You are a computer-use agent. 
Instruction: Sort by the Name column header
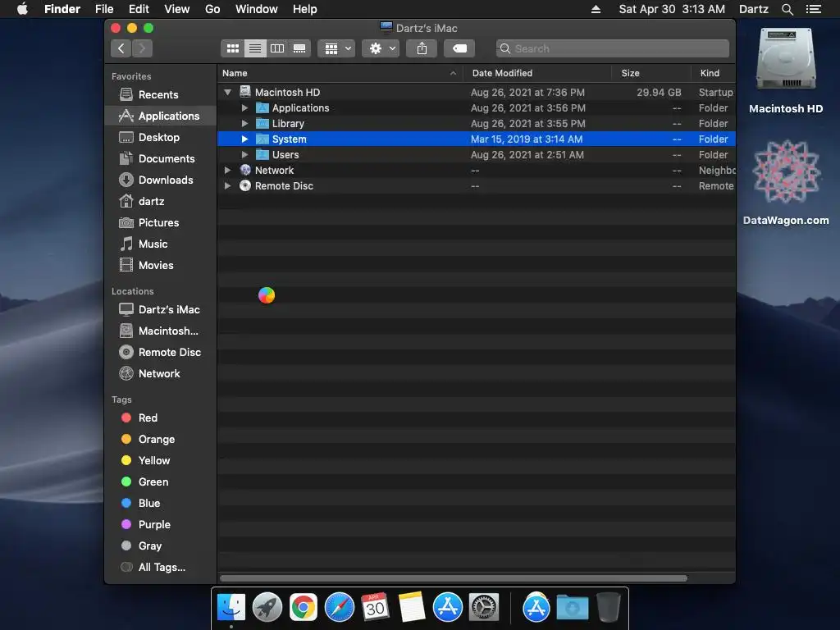click(x=340, y=73)
